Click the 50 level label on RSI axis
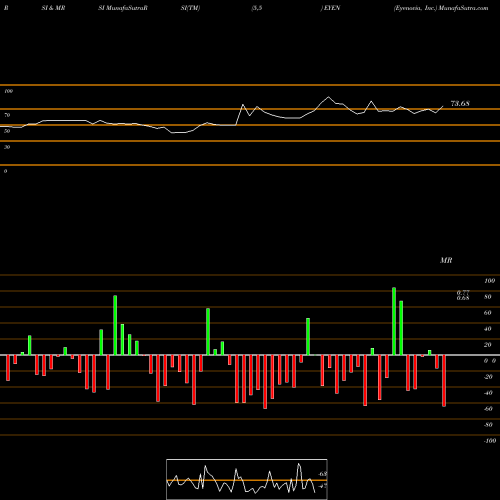This screenshot has height=500, width=500. point(7,131)
